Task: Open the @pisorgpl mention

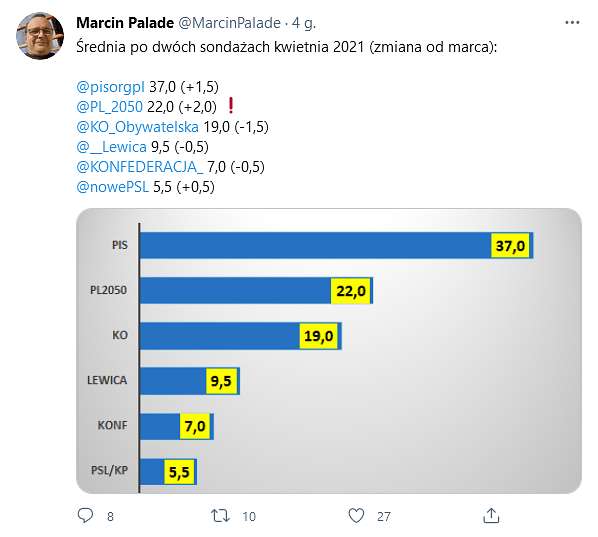Action: pos(110,87)
